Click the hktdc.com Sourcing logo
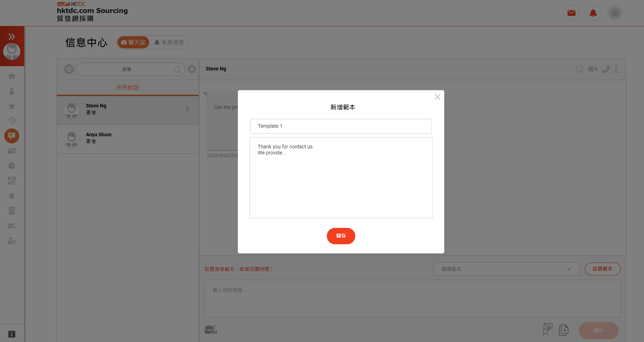 (93, 12)
